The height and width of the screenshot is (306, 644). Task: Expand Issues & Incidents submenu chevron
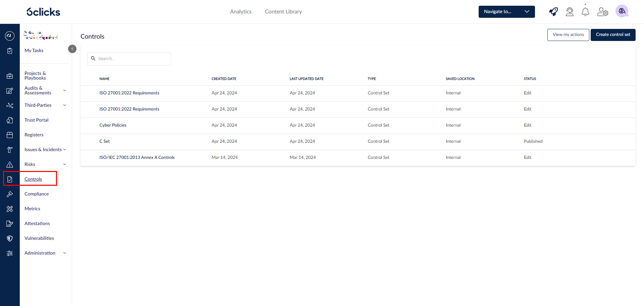(65, 149)
